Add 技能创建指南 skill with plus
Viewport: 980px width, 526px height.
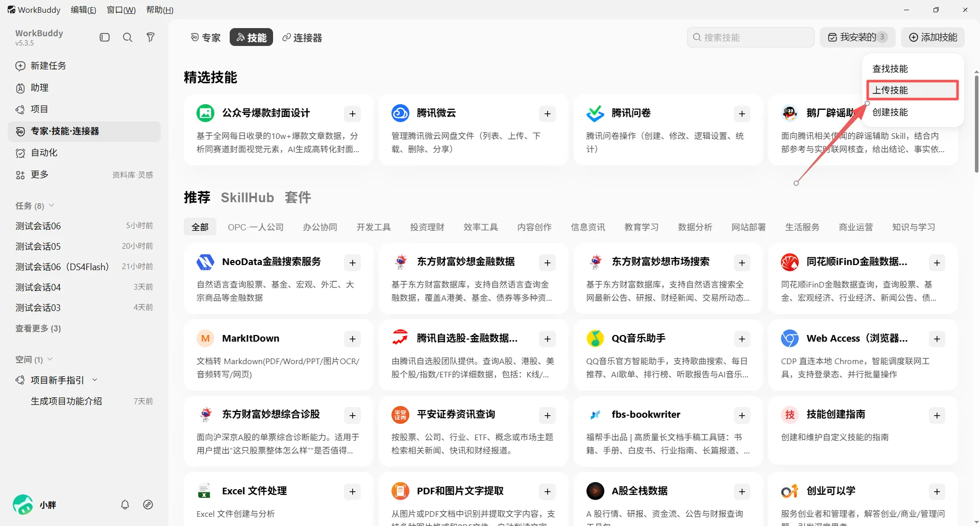[937, 416]
